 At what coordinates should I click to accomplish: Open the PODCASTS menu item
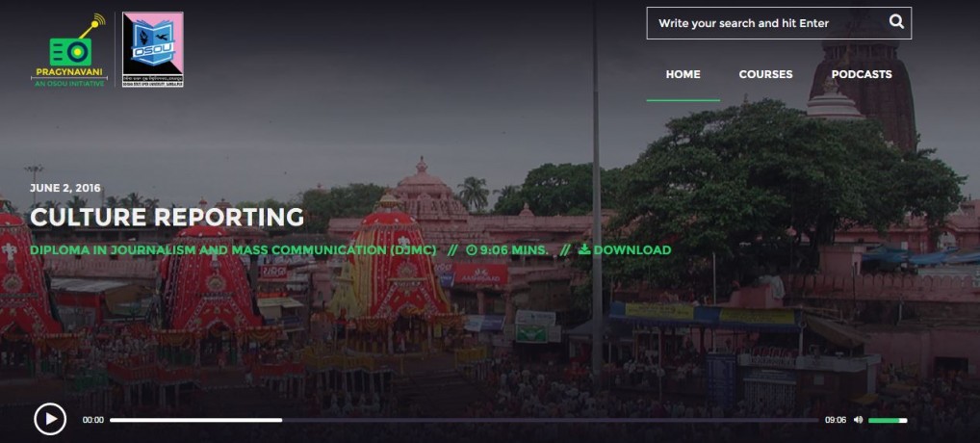(x=862, y=74)
